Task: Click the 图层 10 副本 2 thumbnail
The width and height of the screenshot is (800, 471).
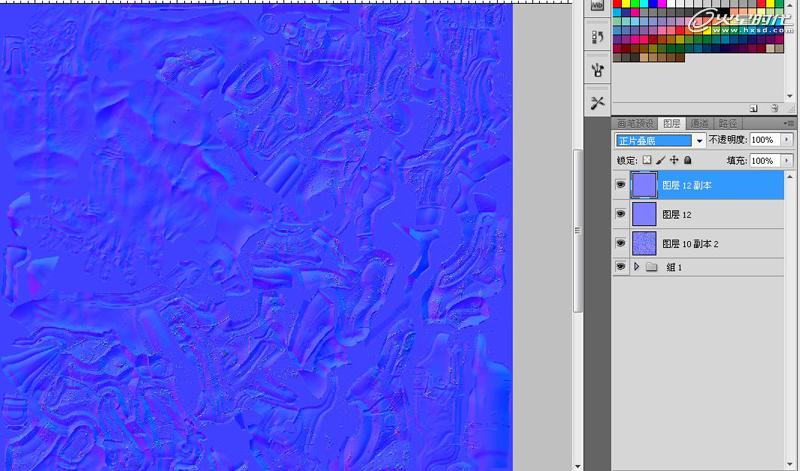Action: click(x=644, y=243)
